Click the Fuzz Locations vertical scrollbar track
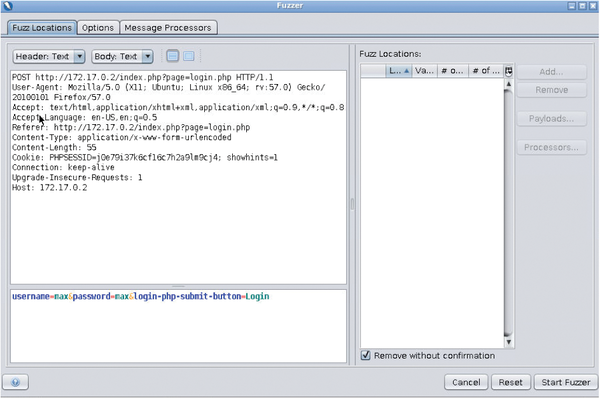This screenshot has width=600, height=398. (x=509, y=212)
